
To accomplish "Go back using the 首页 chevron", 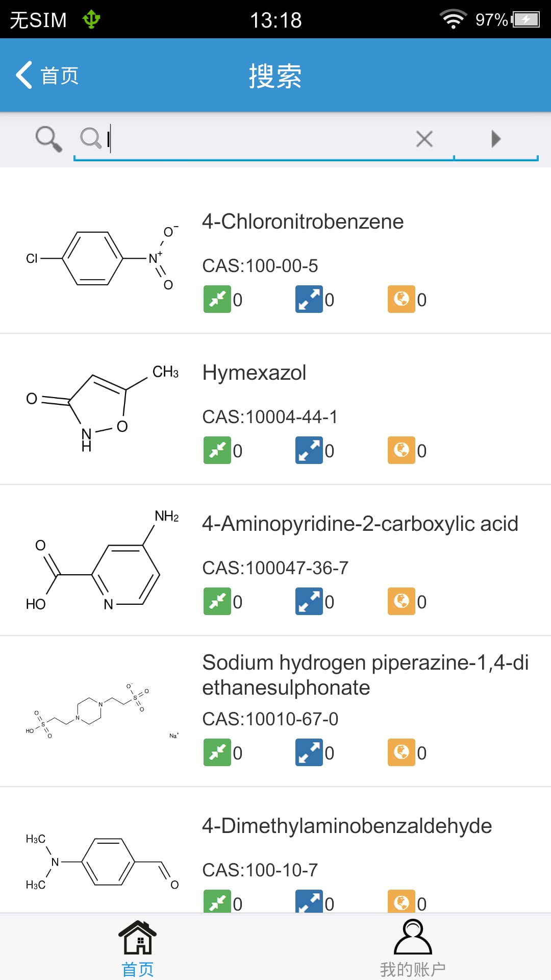I will click(x=47, y=76).
